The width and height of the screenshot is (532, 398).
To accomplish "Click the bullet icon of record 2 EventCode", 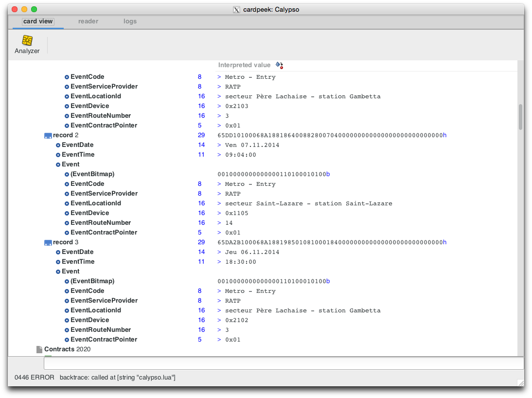I will [67, 184].
